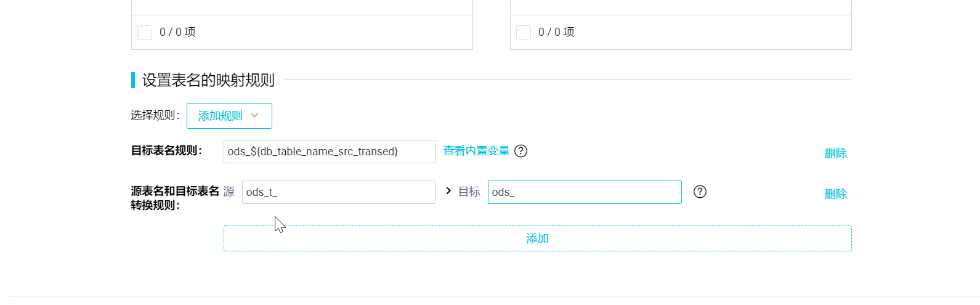The image size is (980, 305).
Task: Click the arrow between 源 and 目标 fields
Action: coord(448,192)
